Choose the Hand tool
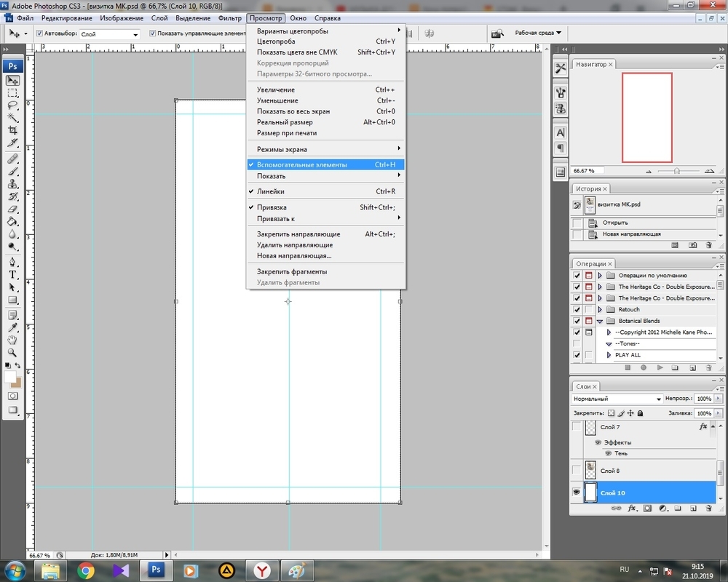The image size is (728, 582). pyautogui.click(x=13, y=340)
